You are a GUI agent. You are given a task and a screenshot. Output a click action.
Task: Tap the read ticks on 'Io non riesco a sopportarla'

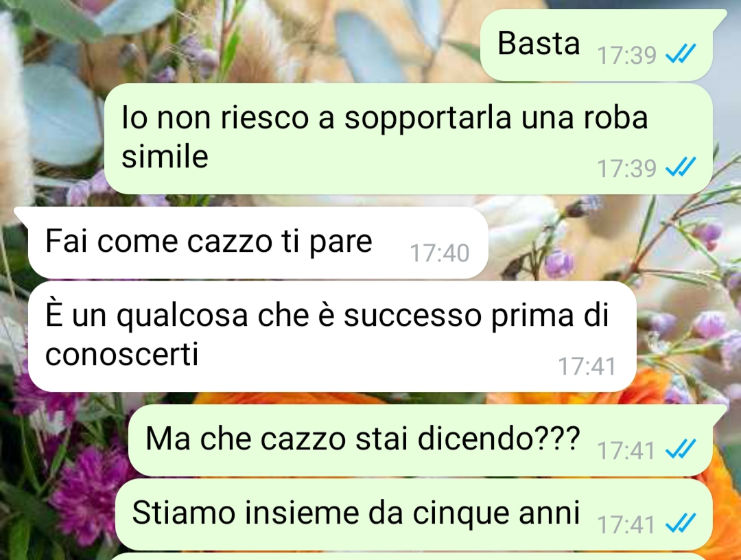point(681,167)
